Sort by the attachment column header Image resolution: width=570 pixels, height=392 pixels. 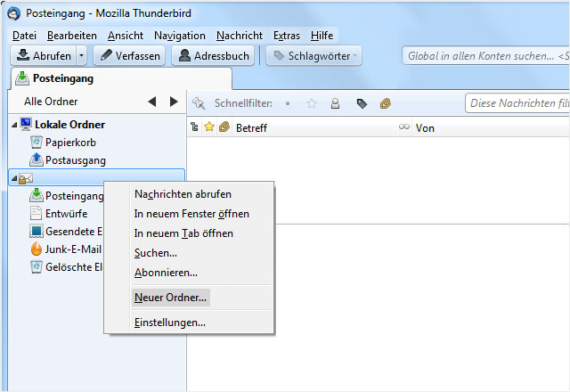pyautogui.click(x=224, y=127)
